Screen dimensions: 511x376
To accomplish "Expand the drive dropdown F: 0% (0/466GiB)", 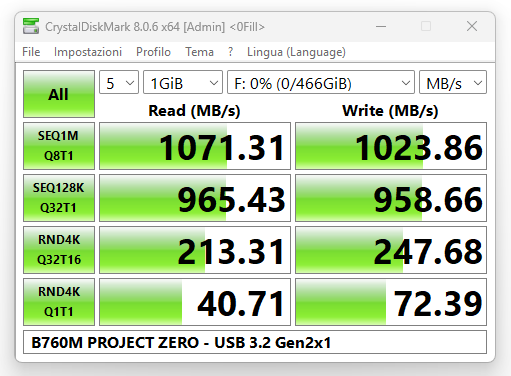I will click(x=321, y=82).
